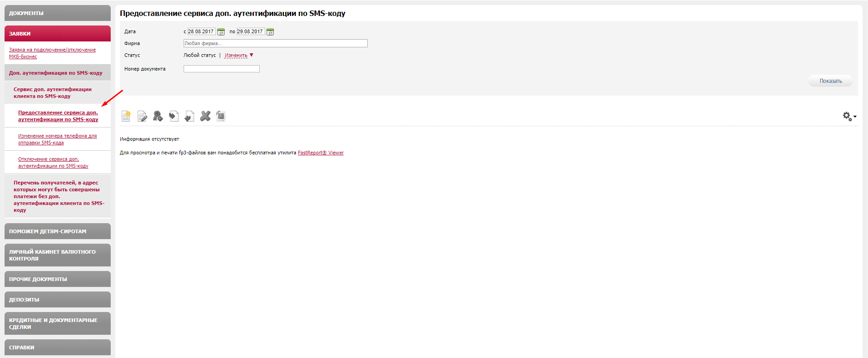The image size is (868, 358).
Task: Open ПОМОЖЕМ ДЕТЯМ-СИРОТАМ menu section
Action: point(57,231)
